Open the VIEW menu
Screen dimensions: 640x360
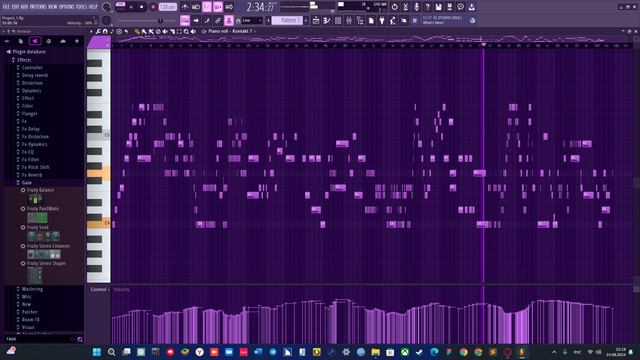click(x=53, y=7)
